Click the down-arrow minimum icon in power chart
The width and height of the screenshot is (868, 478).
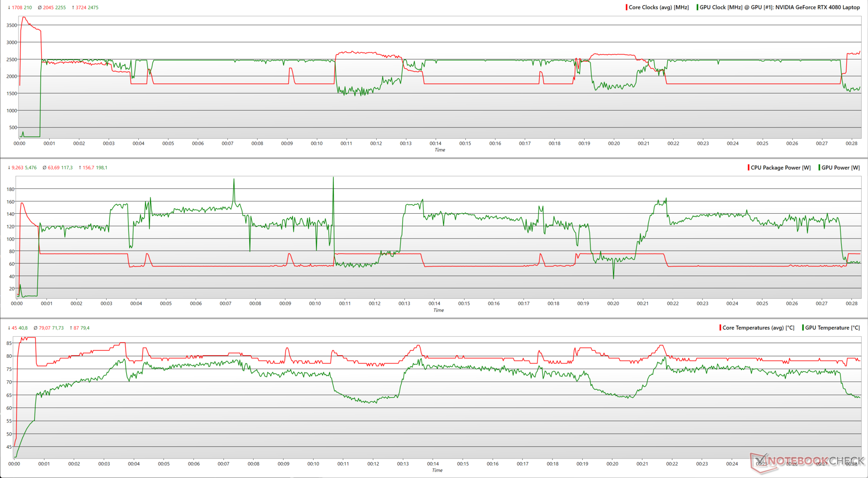[x=9, y=168]
